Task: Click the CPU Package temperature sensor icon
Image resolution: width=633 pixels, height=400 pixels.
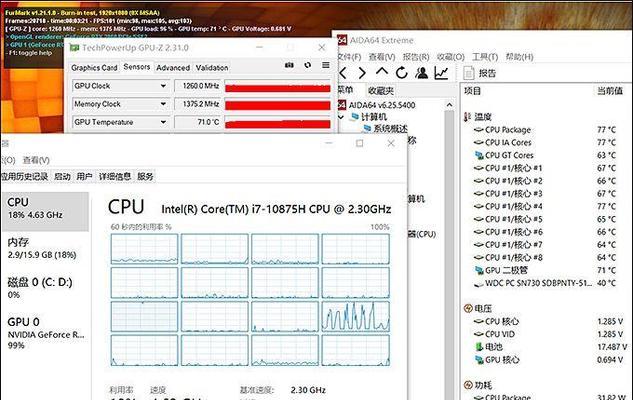Action: [478, 130]
